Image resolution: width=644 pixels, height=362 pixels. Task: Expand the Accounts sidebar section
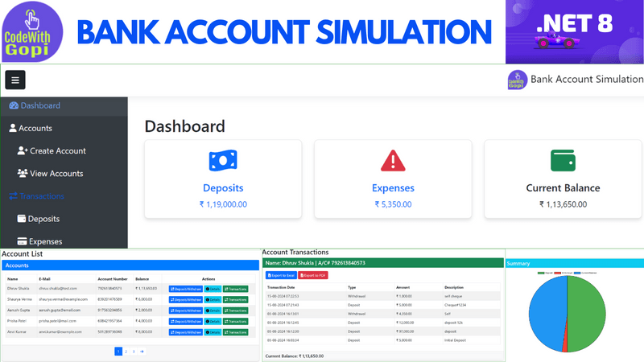pyautogui.click(x=35, y=128)
